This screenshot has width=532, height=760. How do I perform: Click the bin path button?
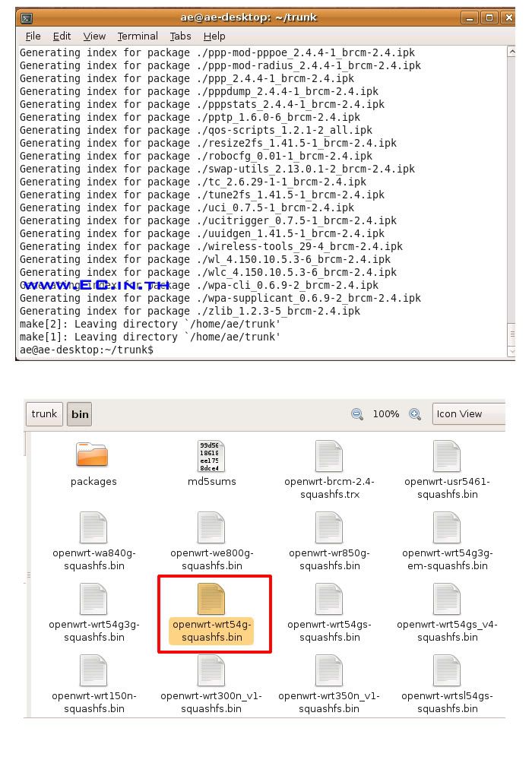(x=80, y=414)
